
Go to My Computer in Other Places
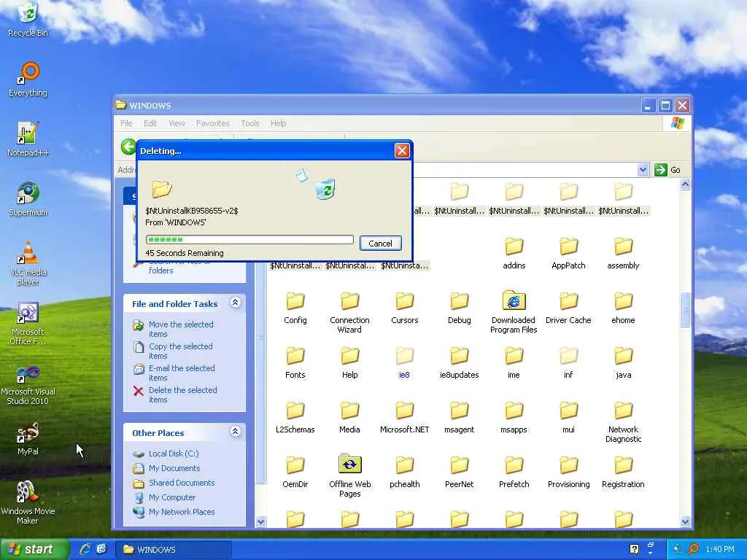[172, 497]
